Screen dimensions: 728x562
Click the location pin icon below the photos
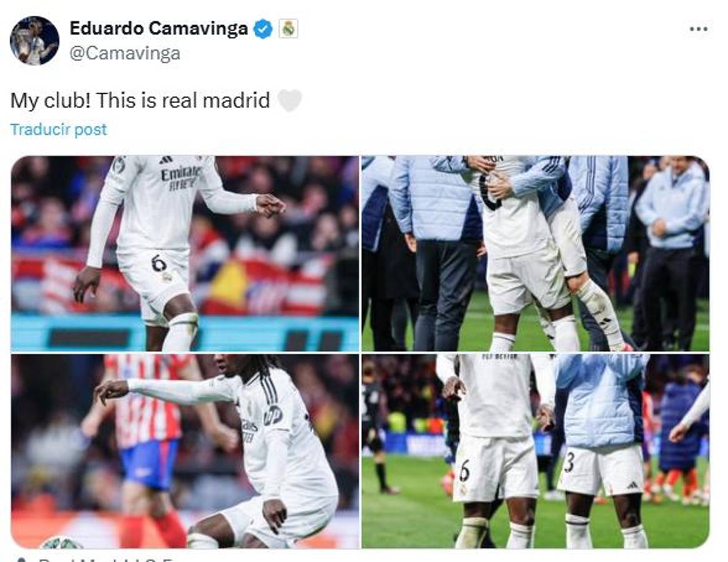point(20,560)
